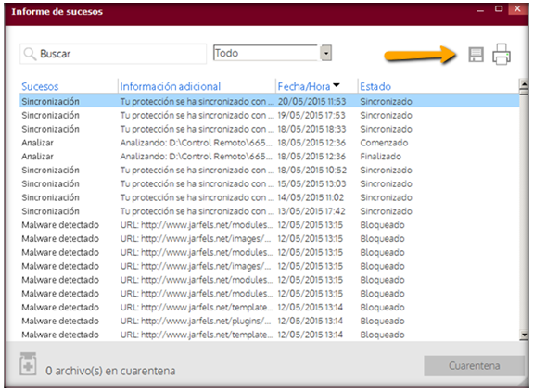Sort by the Sucesos column header
Image resolution: width=534 pixels, height=392 pixels.
tap(40, 86)
